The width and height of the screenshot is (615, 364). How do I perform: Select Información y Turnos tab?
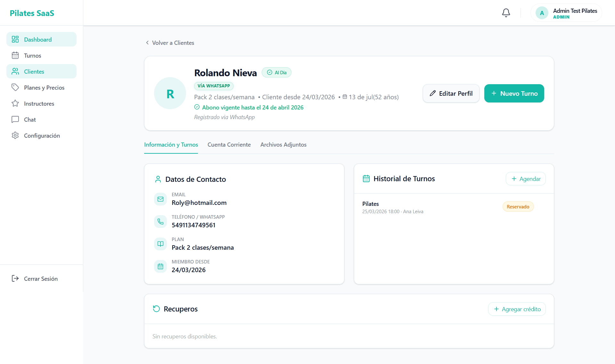coord(171,145)
